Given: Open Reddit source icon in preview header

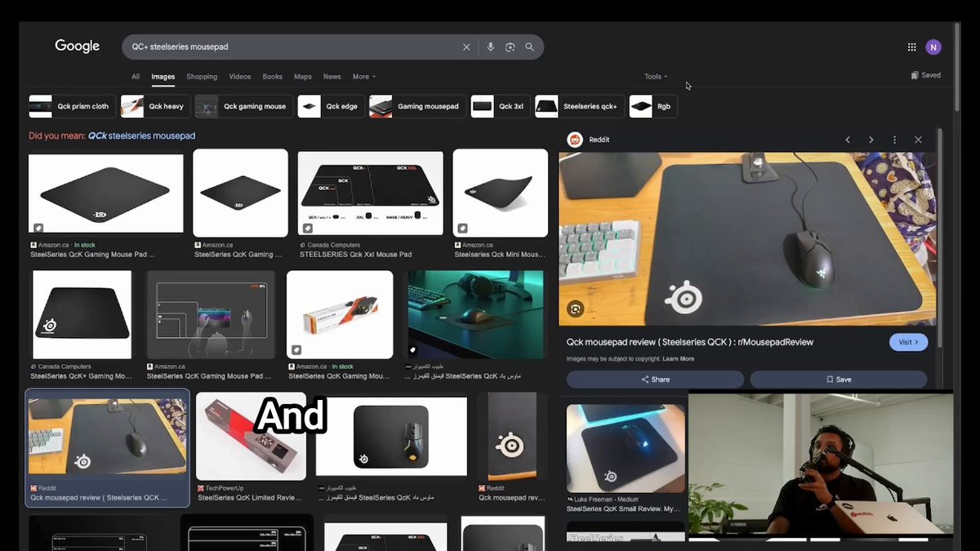Looking at the screenshot, I should pos(575,140).
